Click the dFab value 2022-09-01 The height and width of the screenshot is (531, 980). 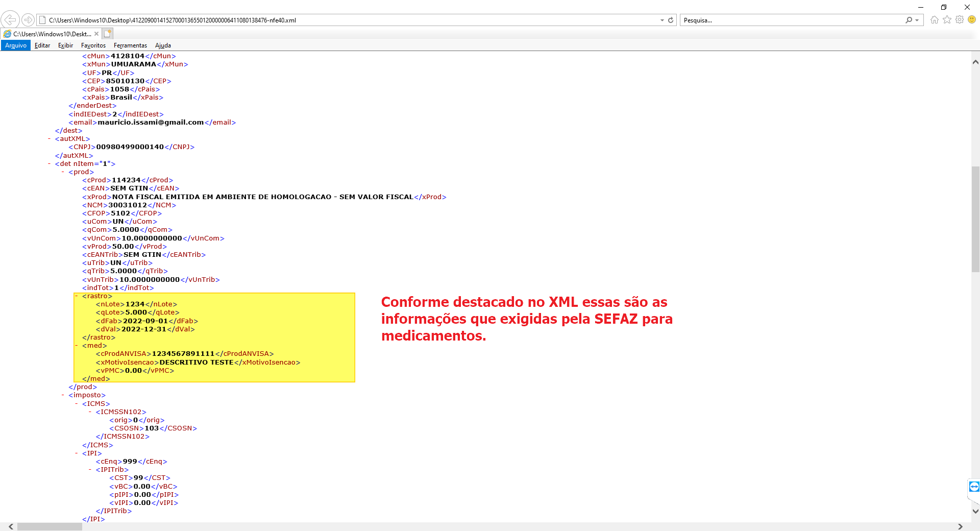coord(145,321)
